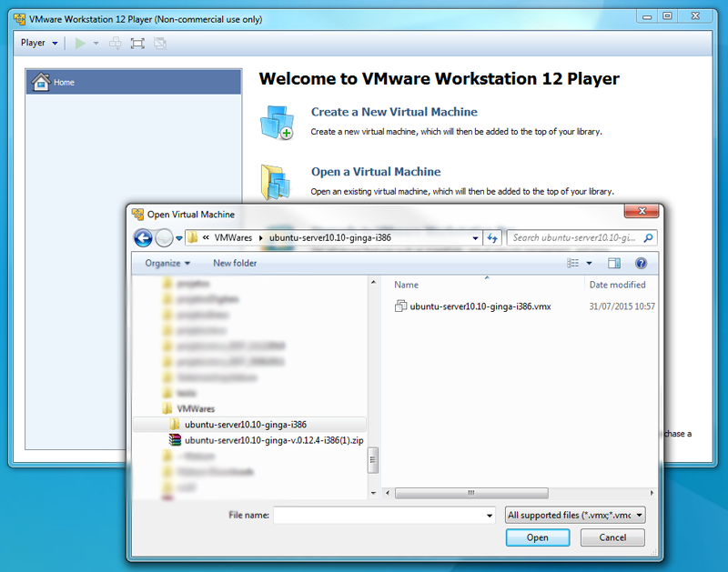This screenshot has height=572, width=728.
Task: Refresh the folder view
Action: 492,238
